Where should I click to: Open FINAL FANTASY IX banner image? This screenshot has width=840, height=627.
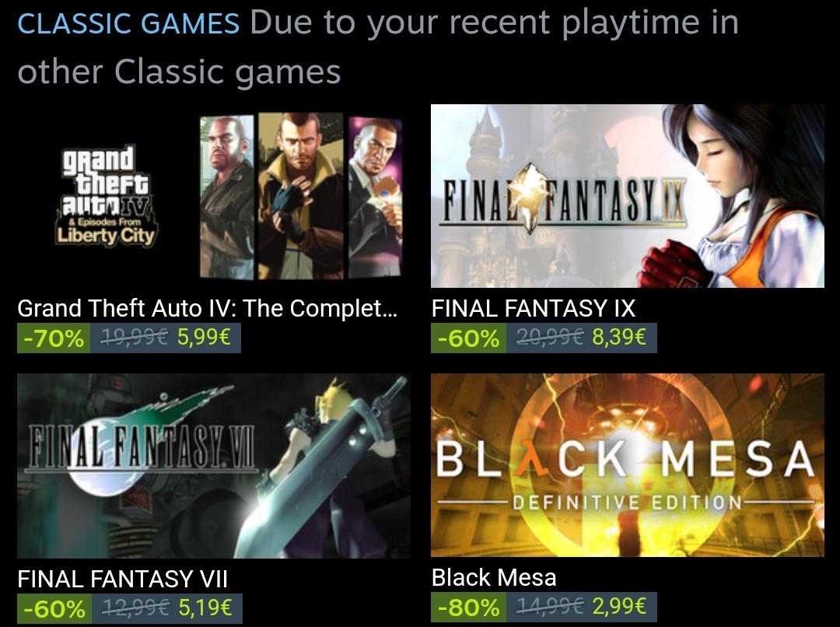[x=628, y=196]
